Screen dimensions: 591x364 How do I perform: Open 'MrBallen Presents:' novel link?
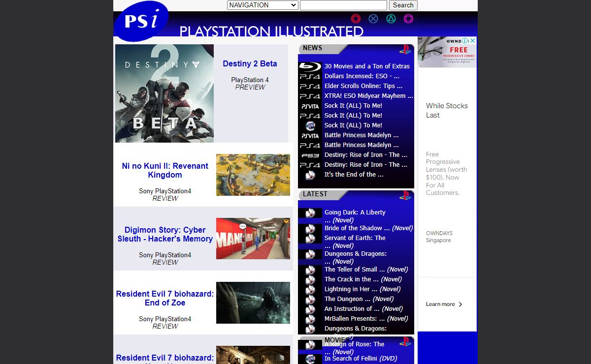366,319
